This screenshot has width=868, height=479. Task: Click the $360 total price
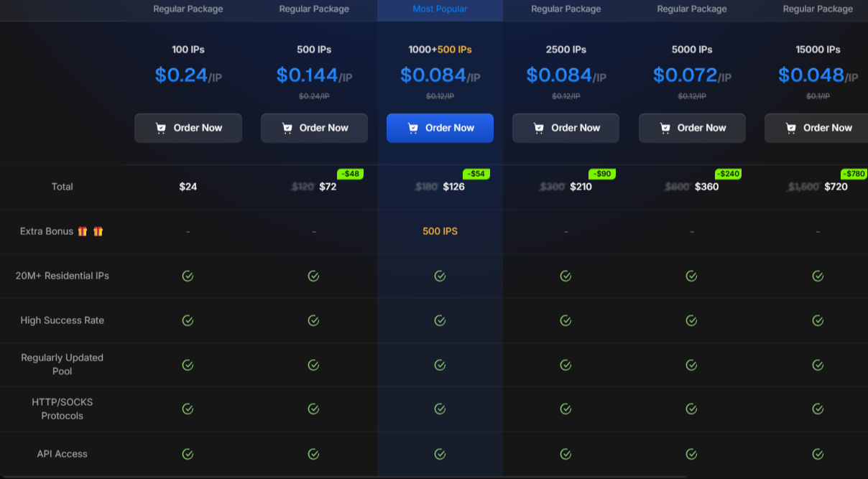click(x=707, y=187)
